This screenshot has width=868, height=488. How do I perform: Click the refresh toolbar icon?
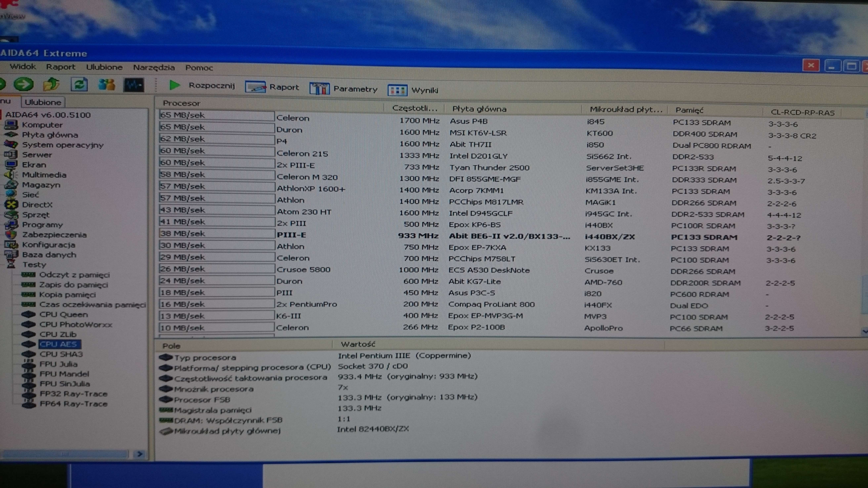79,84
